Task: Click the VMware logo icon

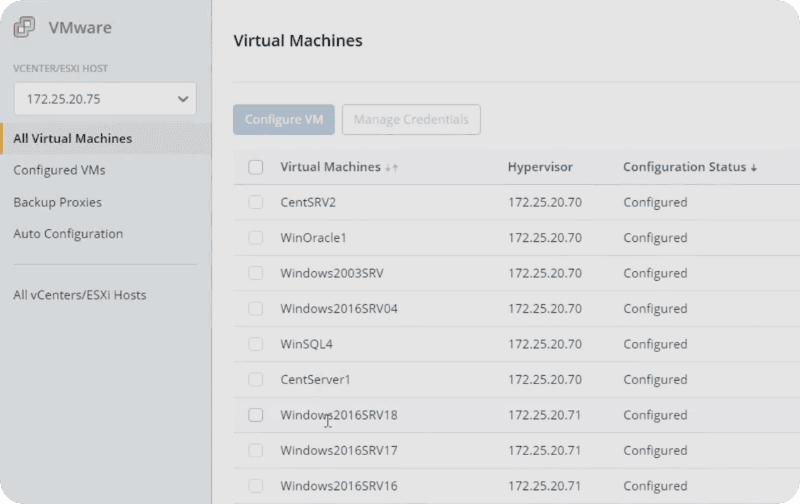Action: pos(24,28)
